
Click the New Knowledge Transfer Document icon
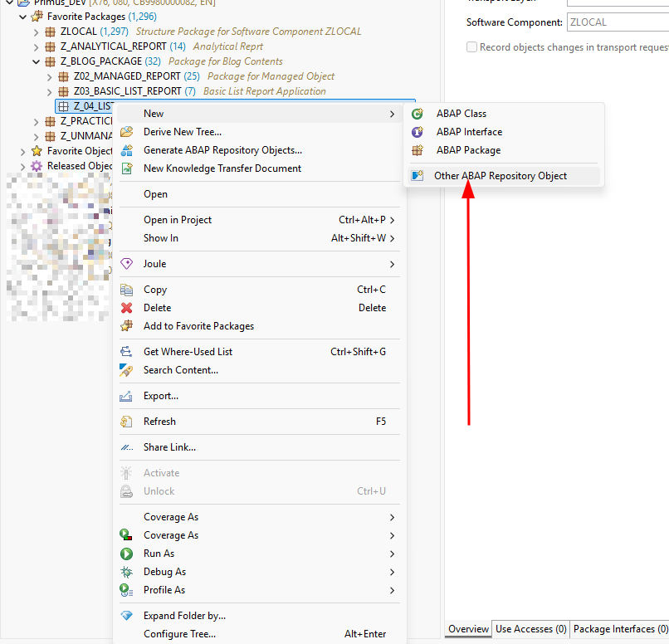pyautogui.click(x=127, y=168)
